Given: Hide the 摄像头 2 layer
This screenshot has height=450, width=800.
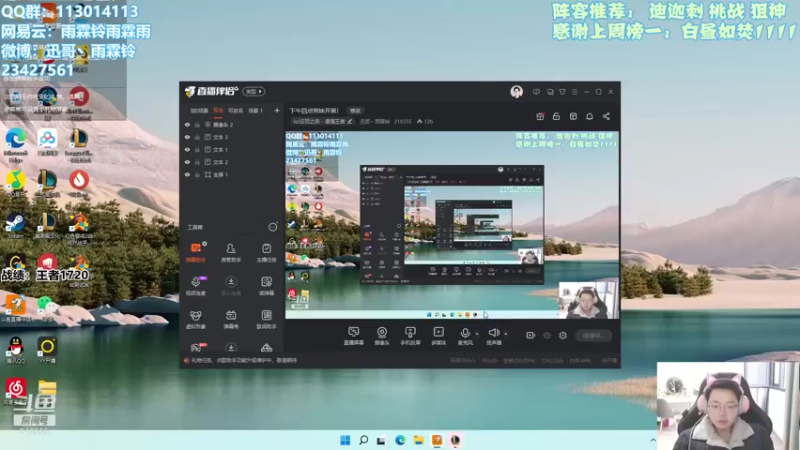Looking at the screenshot, I should (187, 124).
